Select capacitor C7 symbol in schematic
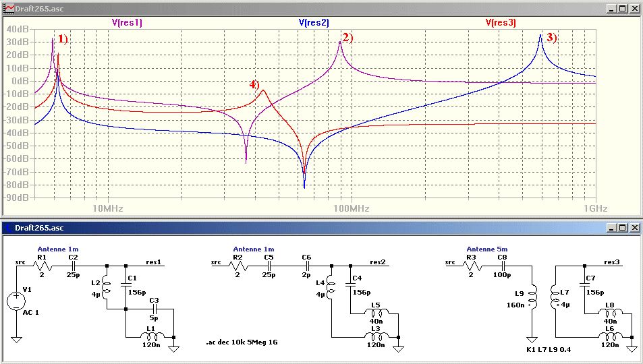The height and width of the screenshot is (364, 643). (x=584, y=284)
